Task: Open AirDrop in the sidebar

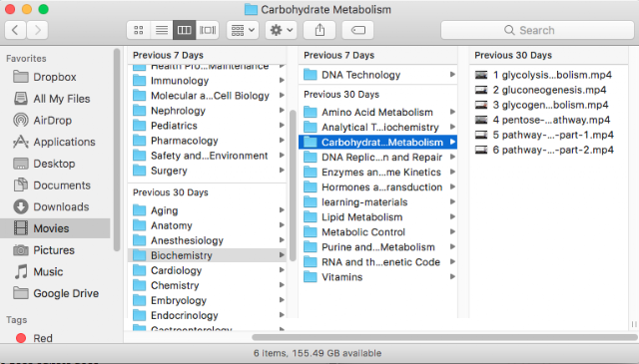Action: 55,120
